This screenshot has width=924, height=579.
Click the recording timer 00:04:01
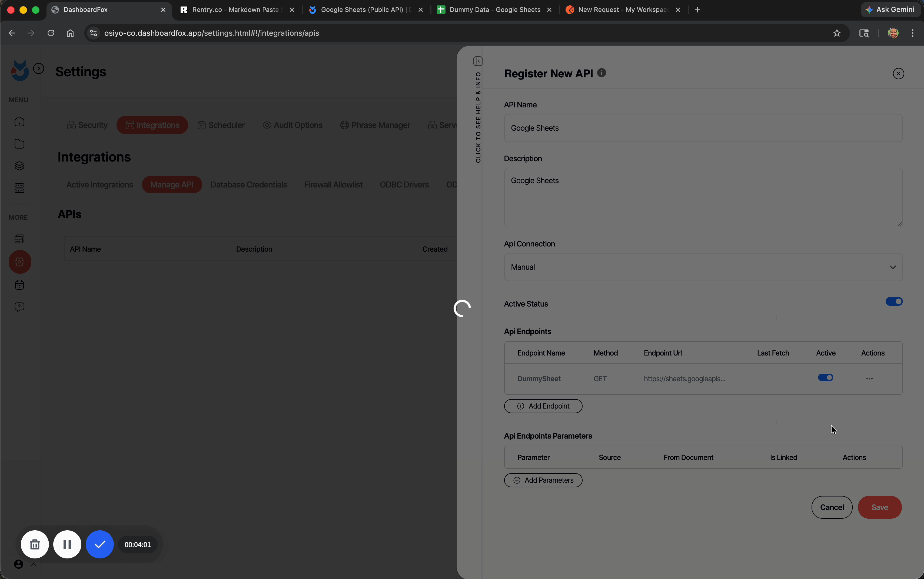(x=138, y=545)
